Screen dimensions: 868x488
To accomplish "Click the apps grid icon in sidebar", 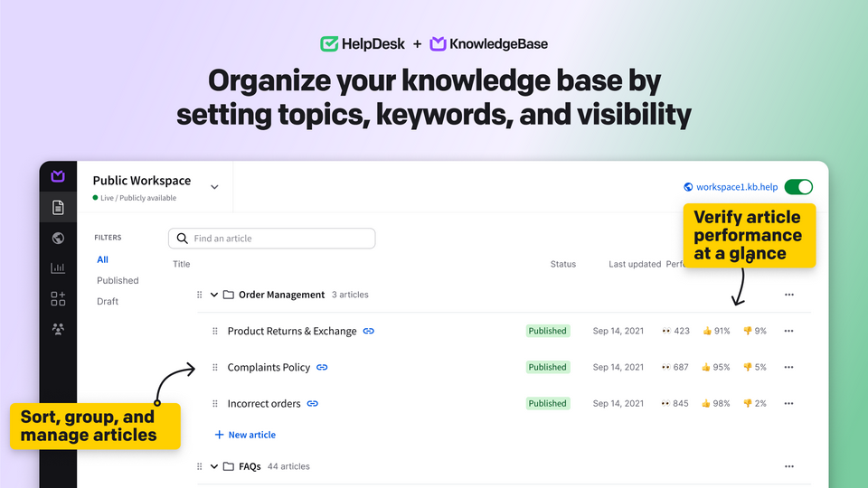I will coord(58,299).
